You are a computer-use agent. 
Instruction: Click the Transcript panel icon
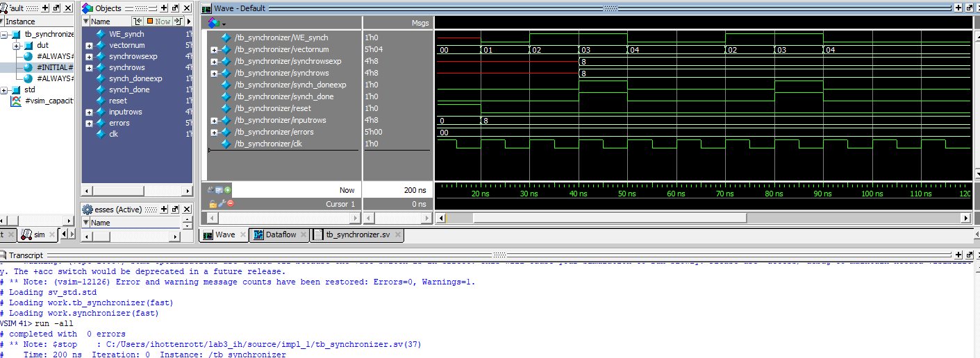pyautogui.click(x=4, y=255)
